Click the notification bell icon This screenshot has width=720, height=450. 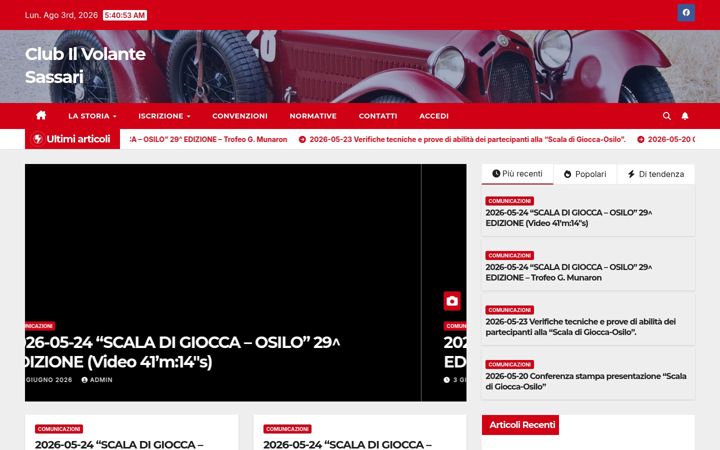pos(685,116)
